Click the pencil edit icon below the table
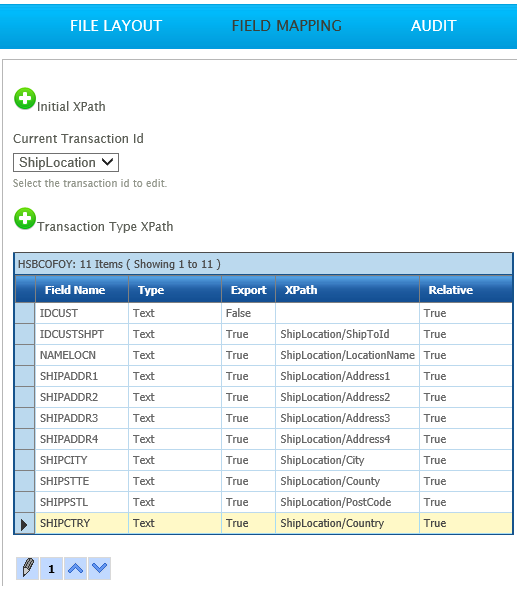The width and height of the screenshot is (527, 596). click(x=27, y=568)
